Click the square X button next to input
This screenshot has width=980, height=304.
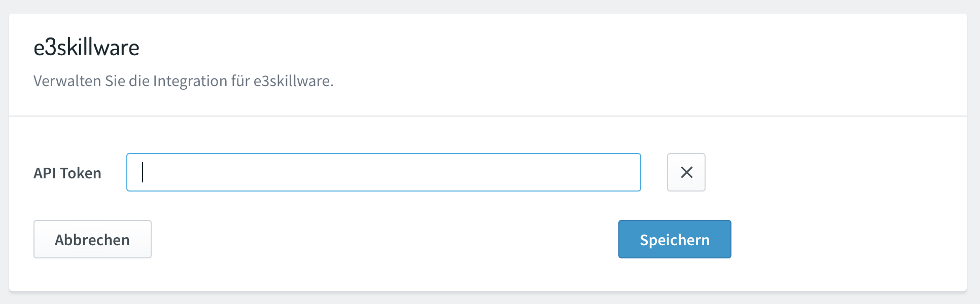tap(686, 172)
